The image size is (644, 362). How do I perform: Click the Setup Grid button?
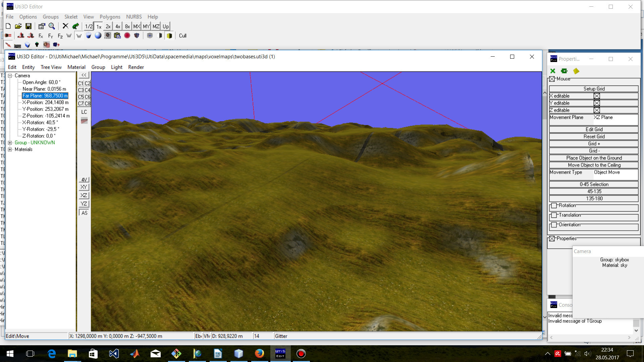tap(594, 89)
